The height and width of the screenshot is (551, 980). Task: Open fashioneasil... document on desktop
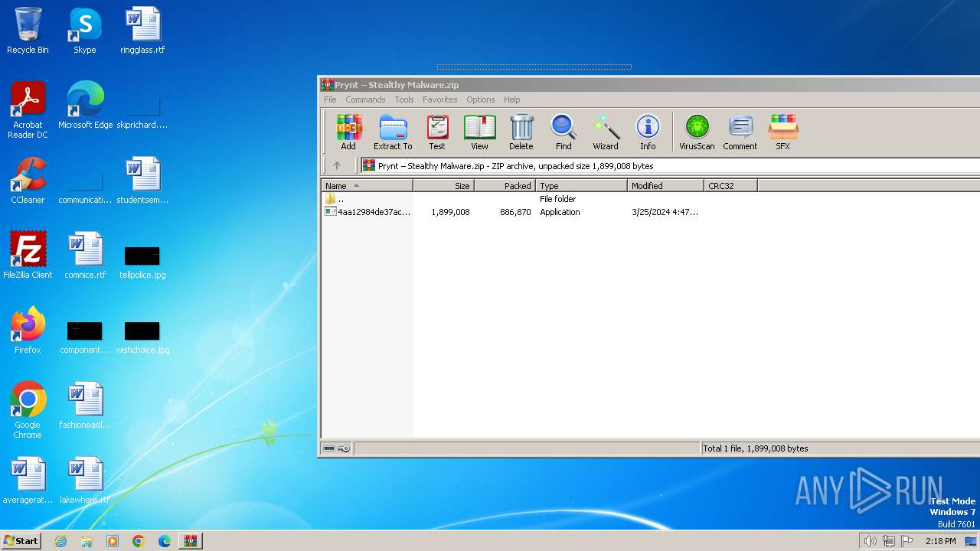point(85,406)
